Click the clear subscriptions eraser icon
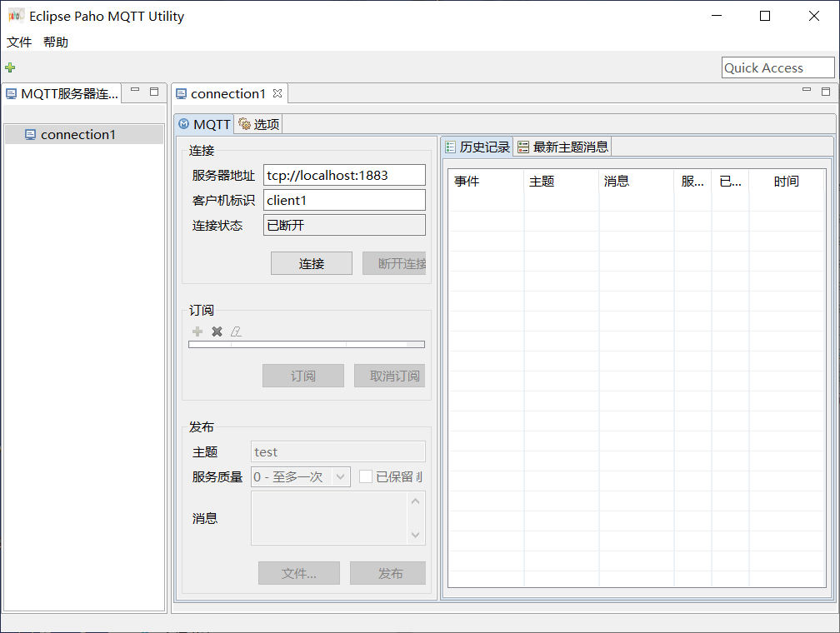The width and height of the screenshot is (840, 633). [236, 331]
